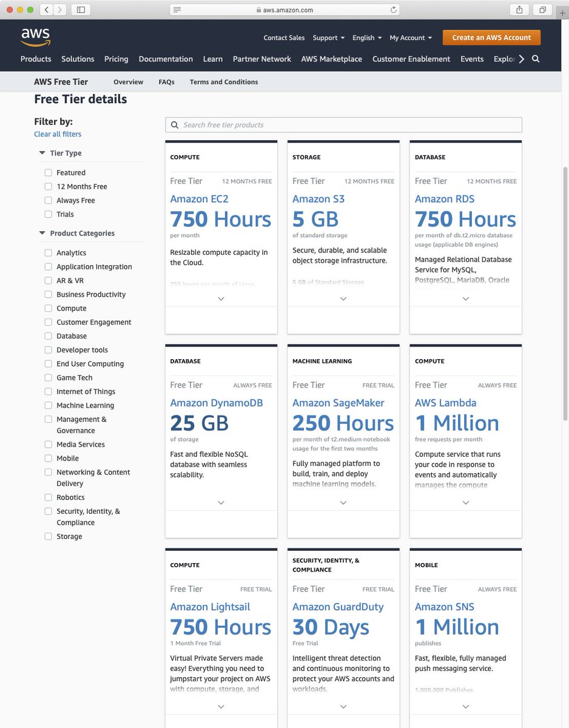This screenshot has width=569, height=728.
Task: Check the 12 Months Free filter
Action: pos(49,186)
